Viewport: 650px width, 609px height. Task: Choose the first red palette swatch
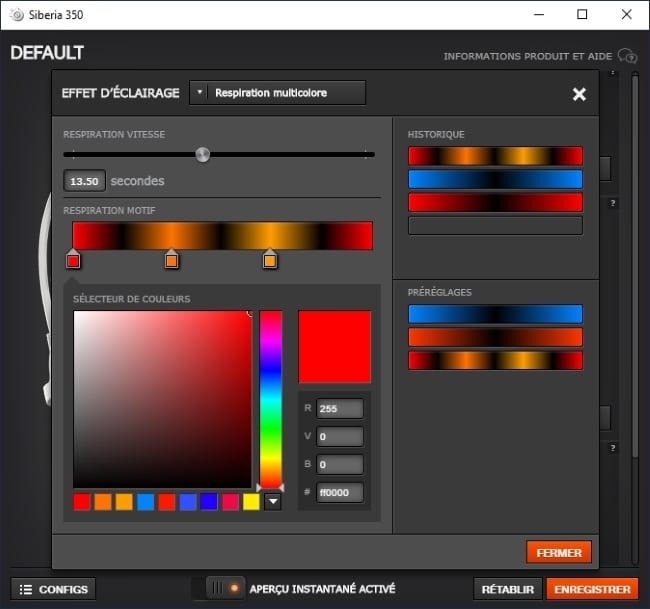pos(82,502)
